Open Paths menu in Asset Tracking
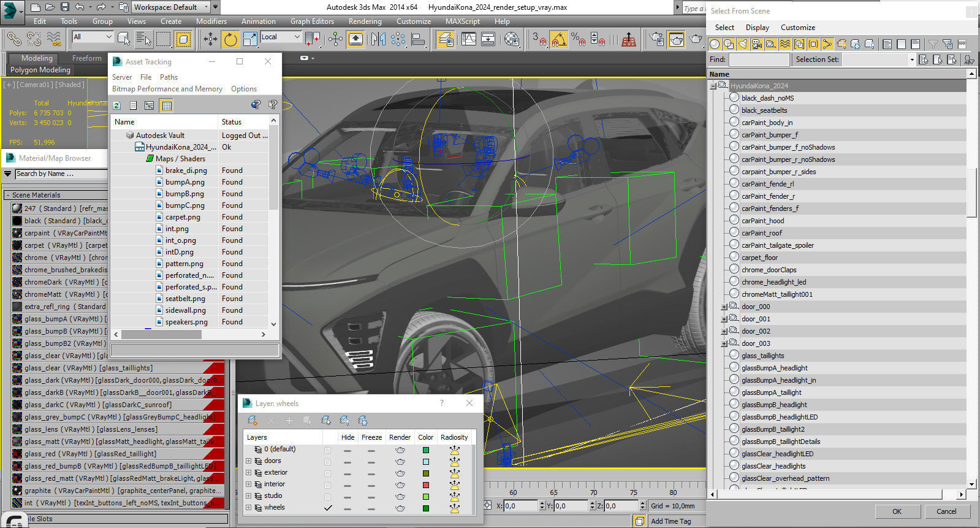The width and height of the screenshot is (980, 528). 169,77
